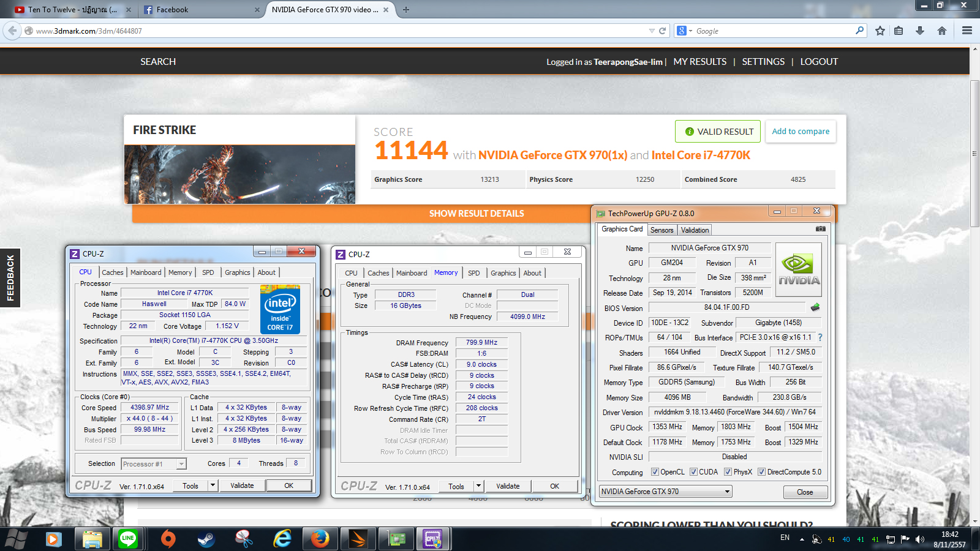Toggle the CUDA checkbox in GPU-Z
Image resolution: width=980 pixels, height=551 pixels.
(x=693, y=472)
